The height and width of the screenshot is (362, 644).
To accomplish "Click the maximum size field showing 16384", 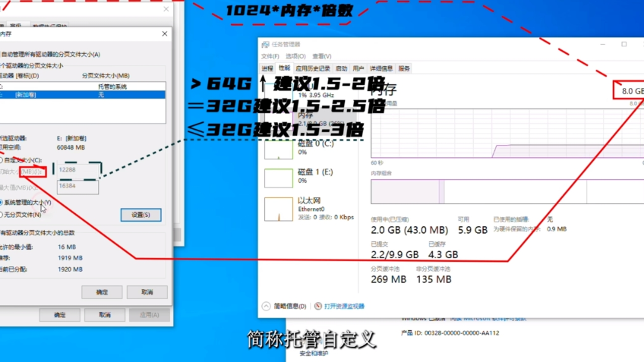I will (x=77, y=186).
